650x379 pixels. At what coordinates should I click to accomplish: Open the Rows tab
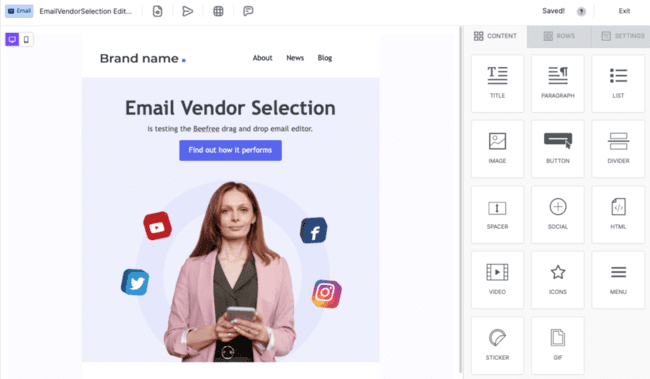(559, 36)
